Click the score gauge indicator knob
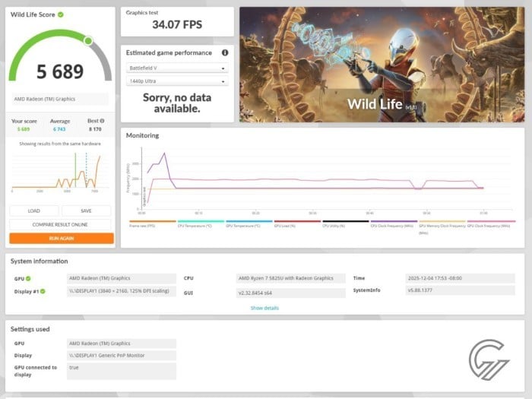Image resolution: width=532 pixels, height=399 pixels. click(x=88, y=41)
